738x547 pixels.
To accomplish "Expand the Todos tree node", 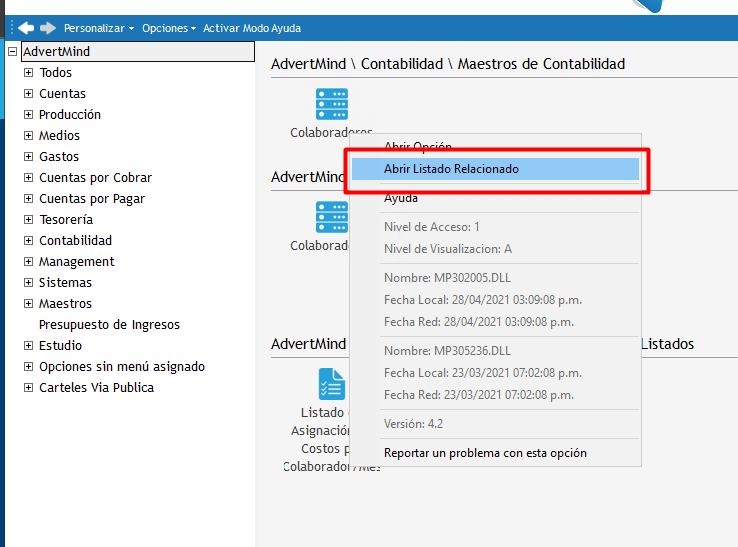I will point(29,72).
